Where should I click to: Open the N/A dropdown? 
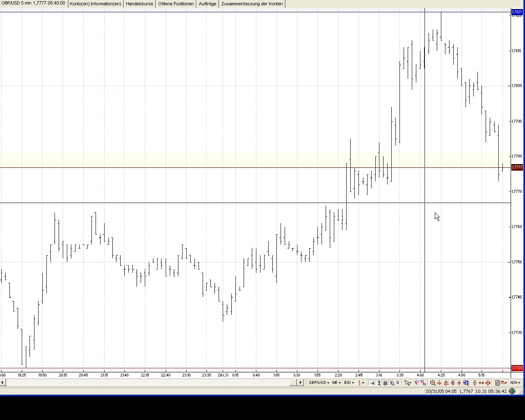click(x=515, y=383)
